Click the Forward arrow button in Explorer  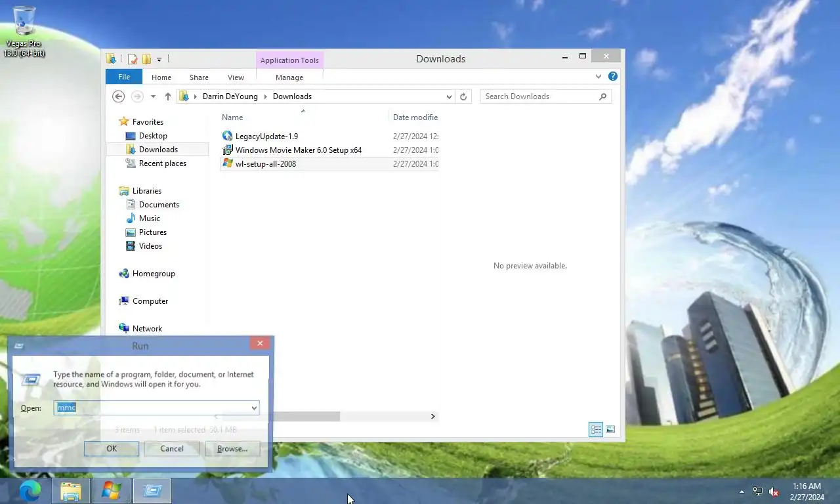tap(137, 96)
